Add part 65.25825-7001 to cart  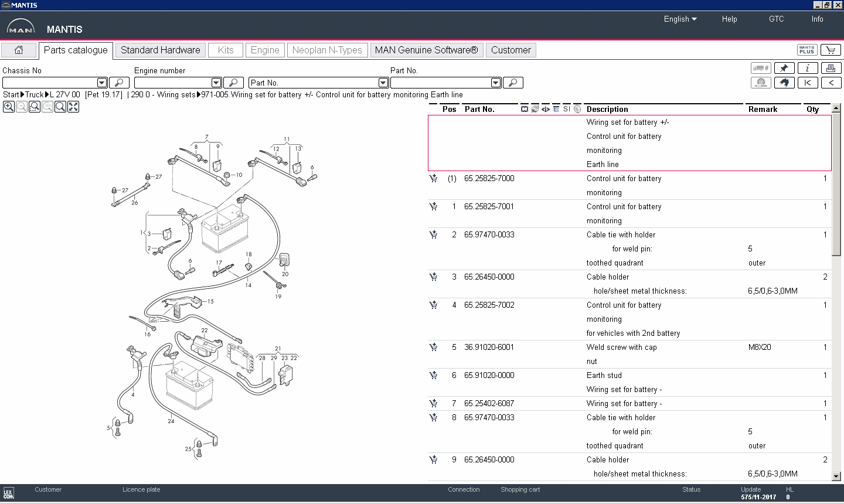pyautogui.click(x=434, y=206)
